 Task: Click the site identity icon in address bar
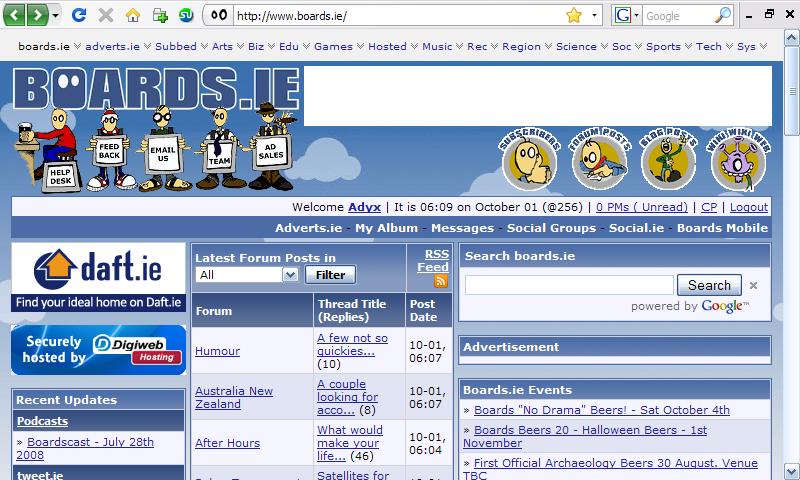[218, 15]
